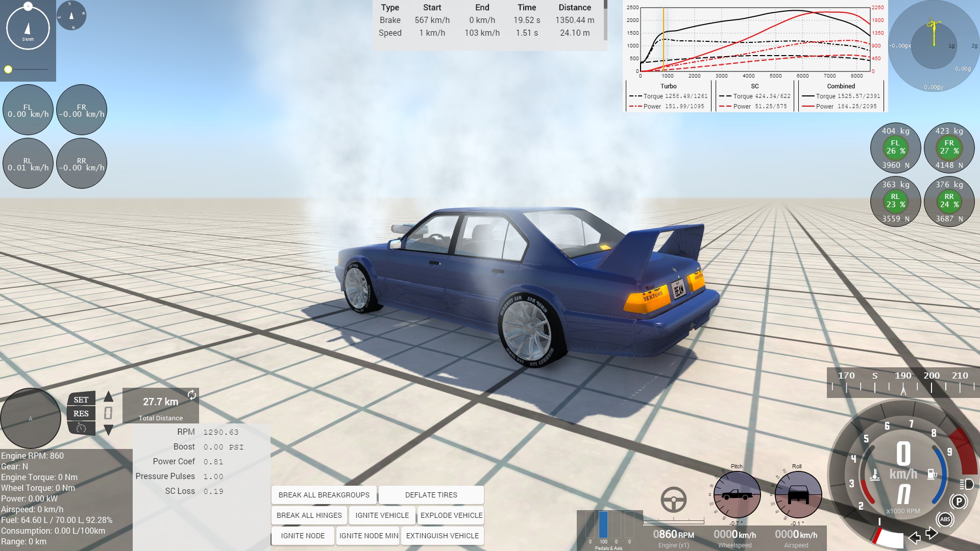Click the BREAK ALL BREAKGROUPS button
Screen dimensions: 980x551
coord(324,495)
